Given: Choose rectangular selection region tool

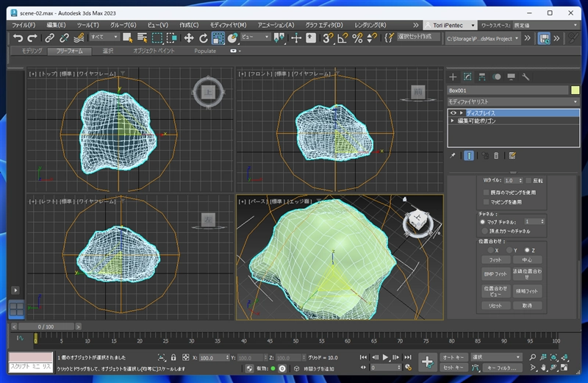Looking at the screenshot, I should tap(157, 38).
